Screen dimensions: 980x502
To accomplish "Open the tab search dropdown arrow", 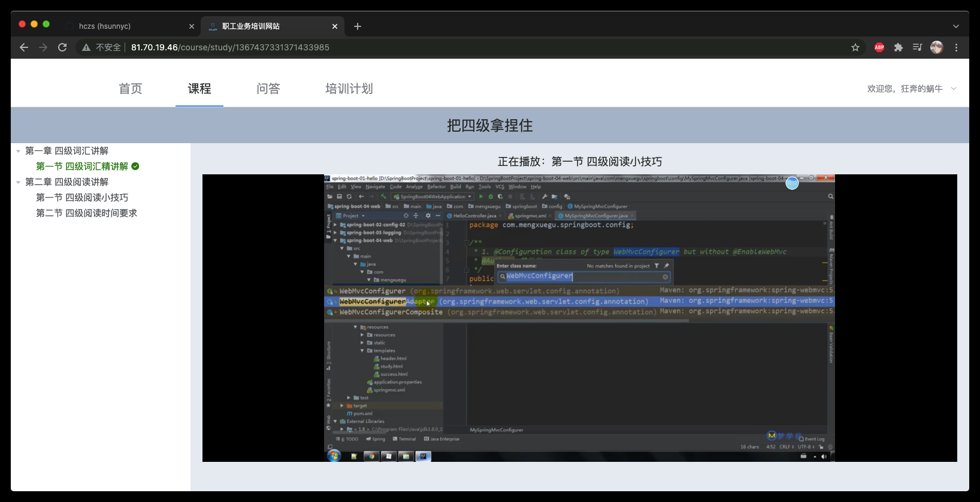I will tap(956, 26).
